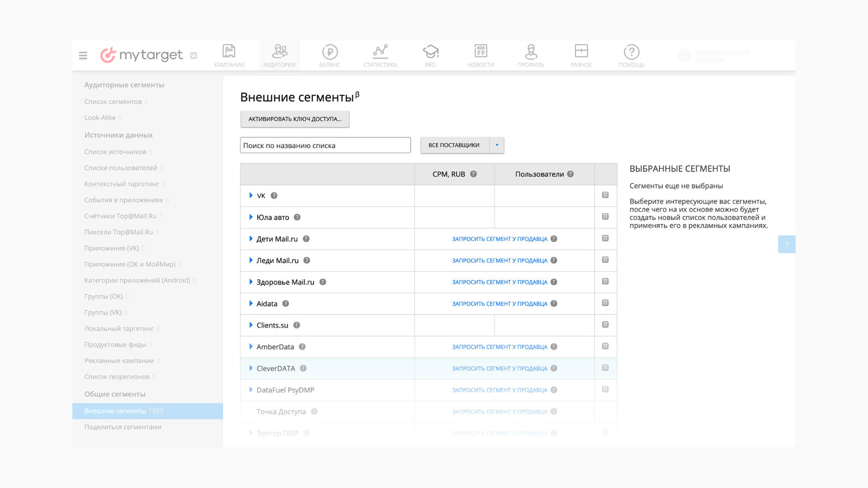
Task: Check the Здоровье Mail.ru row checkbox
Action: pos(605,281)
